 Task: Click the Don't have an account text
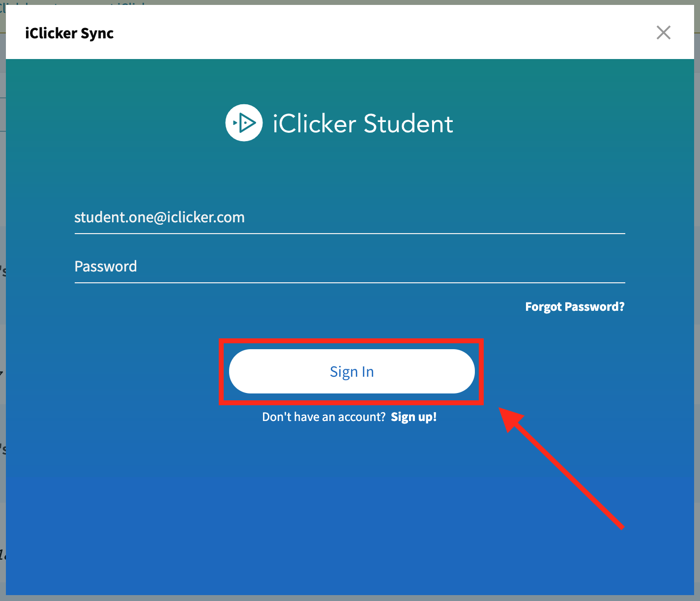coord(323,417)
